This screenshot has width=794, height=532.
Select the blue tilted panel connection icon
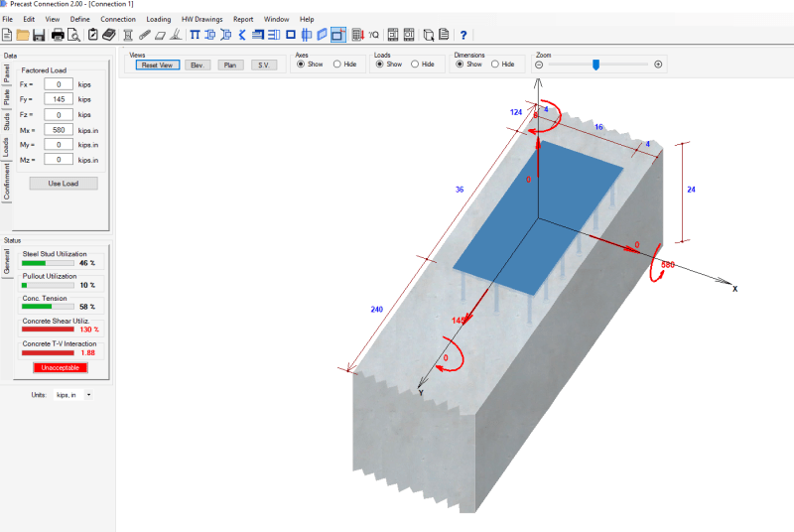[322, 35]
